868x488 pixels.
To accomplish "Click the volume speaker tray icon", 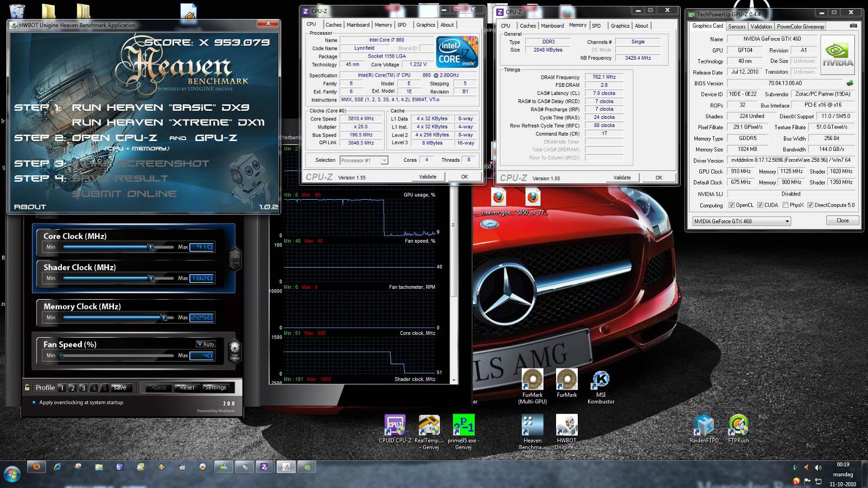I will tap(818, 467).
